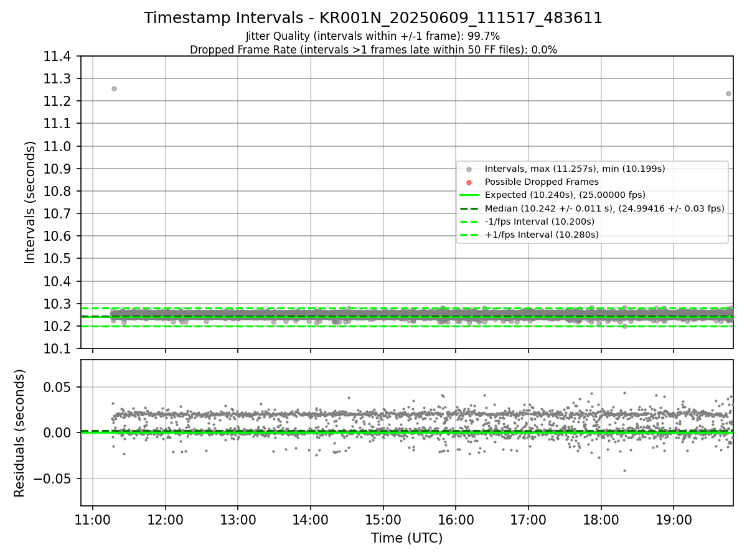Screen dimensions: 747x560
Task: Click the dark green dashed 'Median' legend line sample
Action: point(469,208)
